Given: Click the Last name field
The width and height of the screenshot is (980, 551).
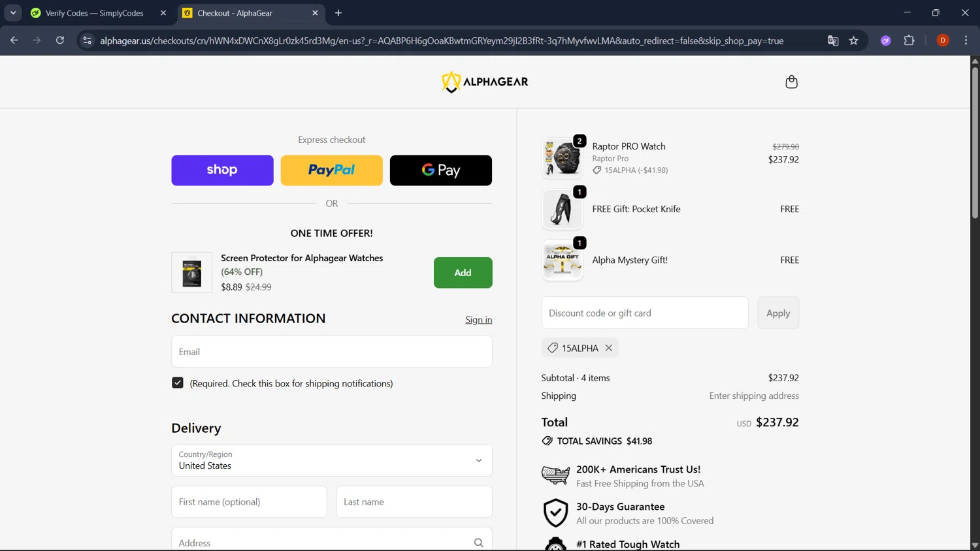Looking at the screenshot, I should (x=414, y=501).
